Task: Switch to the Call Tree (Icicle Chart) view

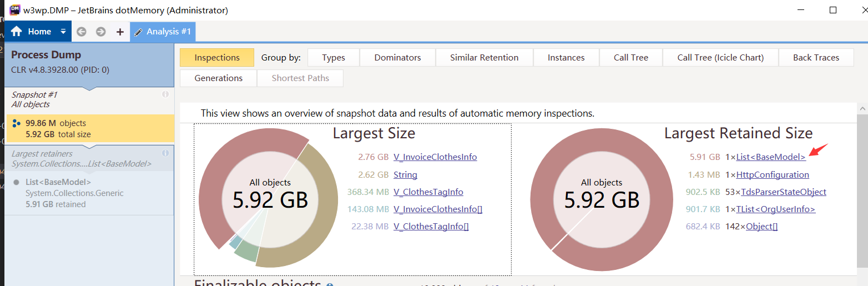Action: coord(720,58)
